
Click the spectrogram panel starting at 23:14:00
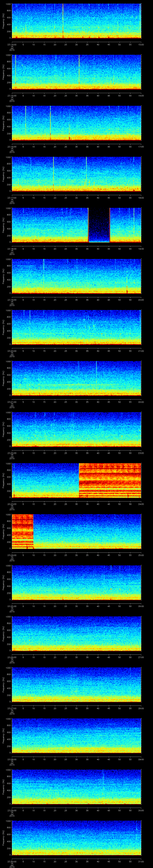point(77,21)
